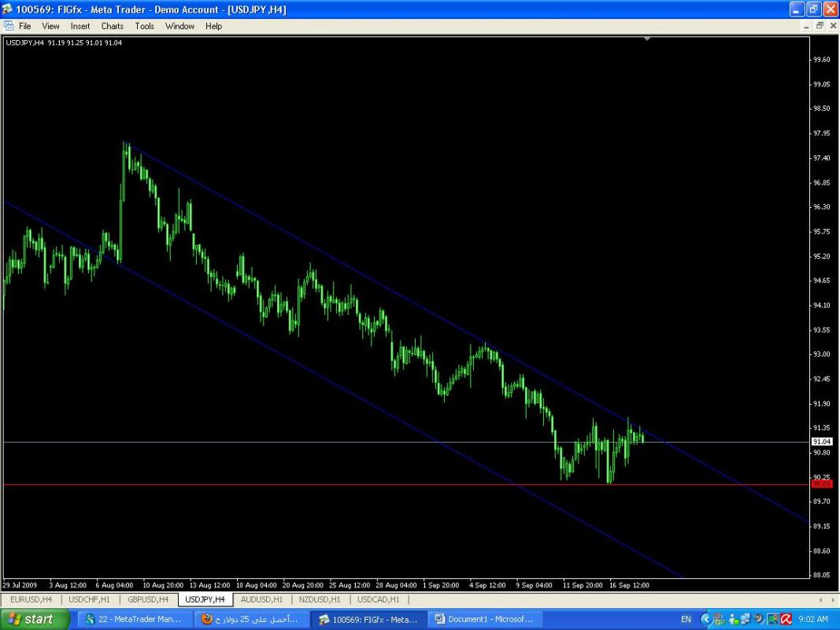This screenshot has height=630, width=840.
Task: Click the chart shift marker at top of chart
Action: [647, 39]
